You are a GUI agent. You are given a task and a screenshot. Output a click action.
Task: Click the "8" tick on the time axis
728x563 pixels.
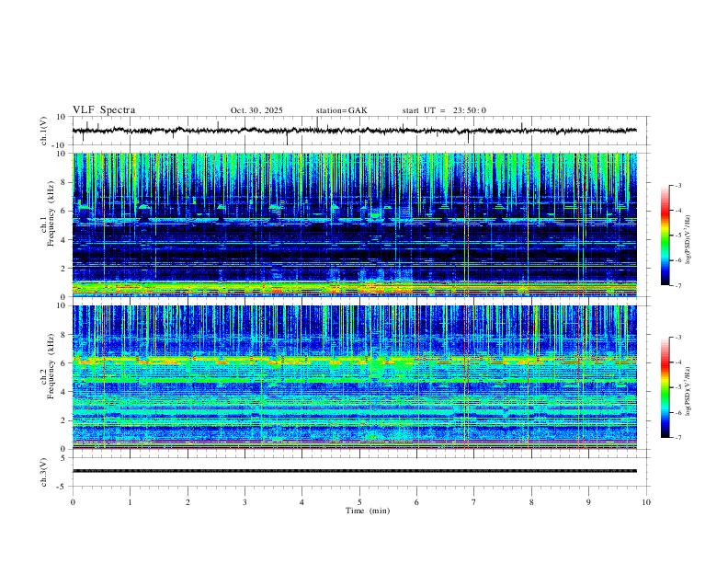pyautogui.click(x=531, y=502)
